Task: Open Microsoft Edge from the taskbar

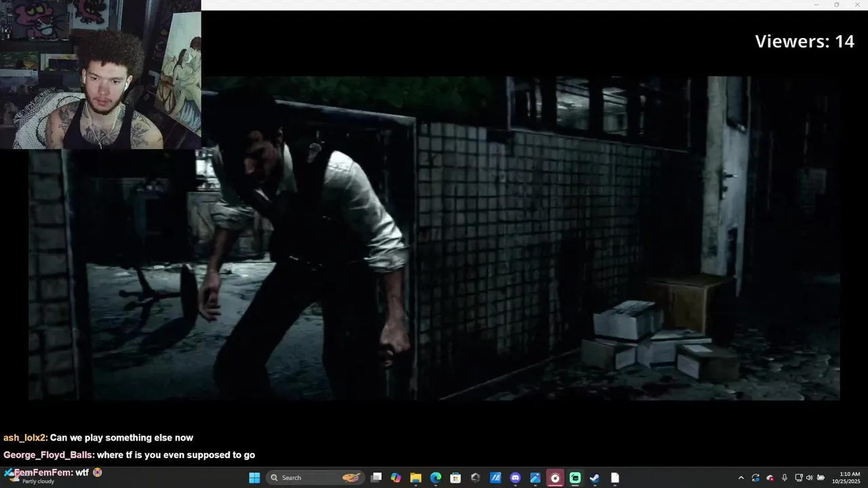Action: 436,478
